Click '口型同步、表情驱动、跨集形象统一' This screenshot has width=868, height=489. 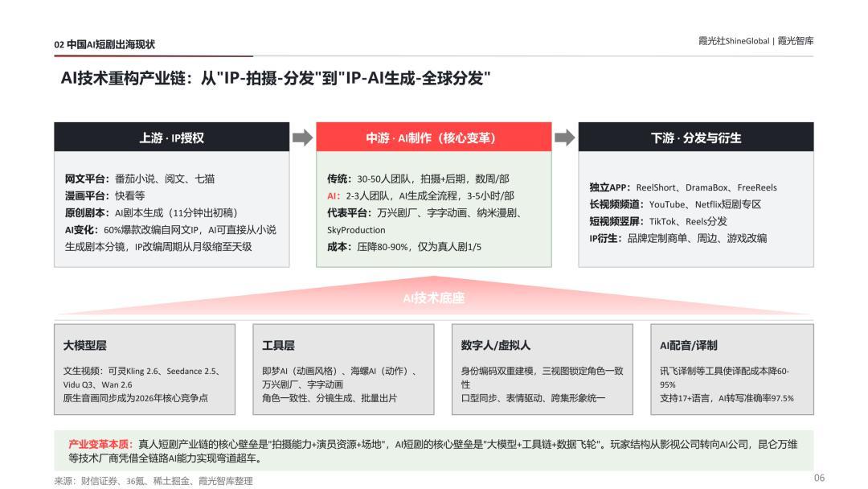pyautogui.click(x=533, y=398)
